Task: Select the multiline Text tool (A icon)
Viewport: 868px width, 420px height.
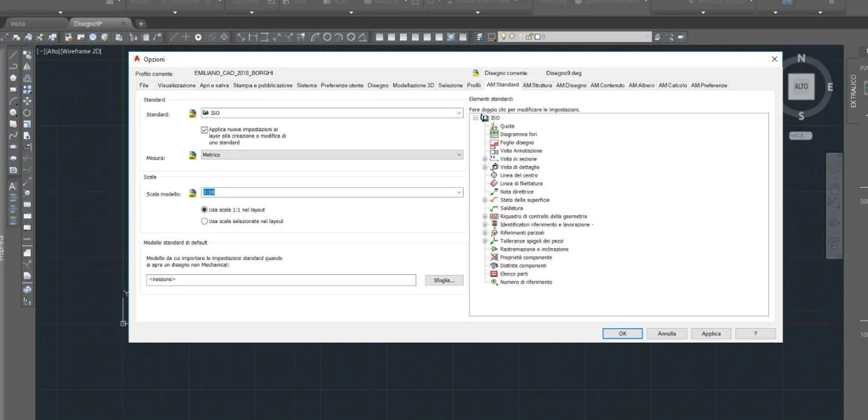Action: point(13,186)
